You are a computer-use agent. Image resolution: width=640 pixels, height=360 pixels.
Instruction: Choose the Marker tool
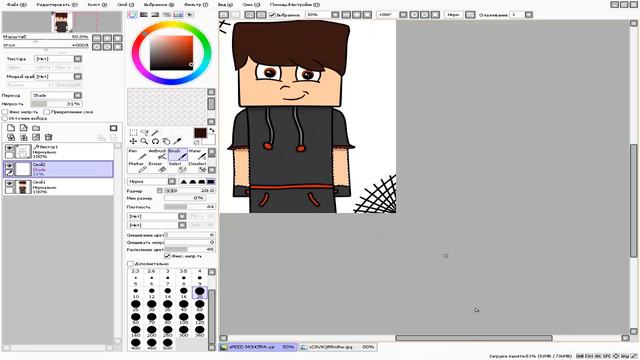[x=137, y=167]
